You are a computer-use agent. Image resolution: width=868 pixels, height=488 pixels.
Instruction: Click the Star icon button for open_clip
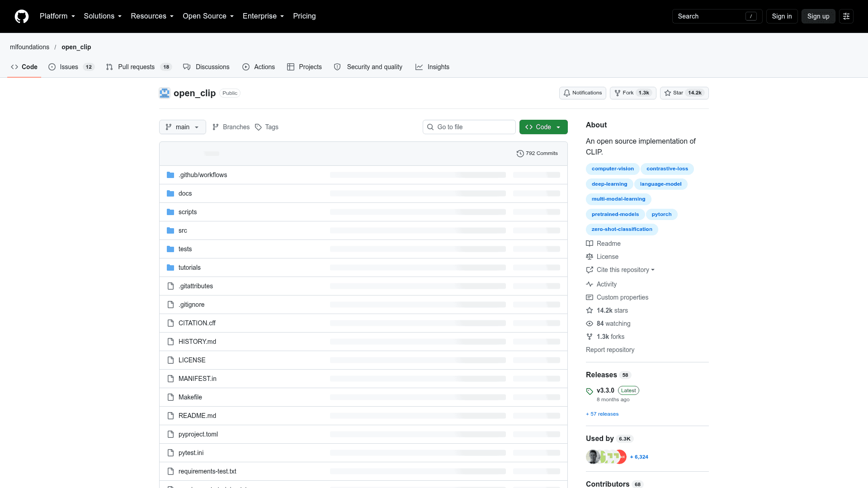pyautogui.click(x=684, y=93)
